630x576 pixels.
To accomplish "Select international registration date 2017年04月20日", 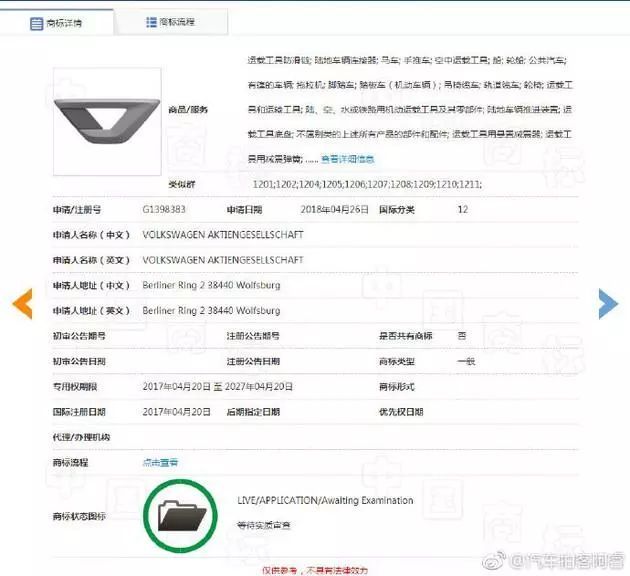I will [176, 412].
